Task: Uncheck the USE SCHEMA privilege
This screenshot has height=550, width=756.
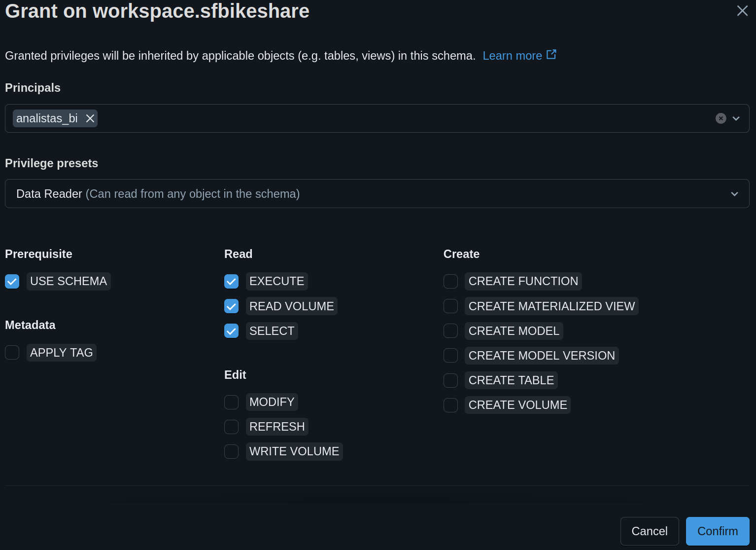Action: click(x=12, y=282)
